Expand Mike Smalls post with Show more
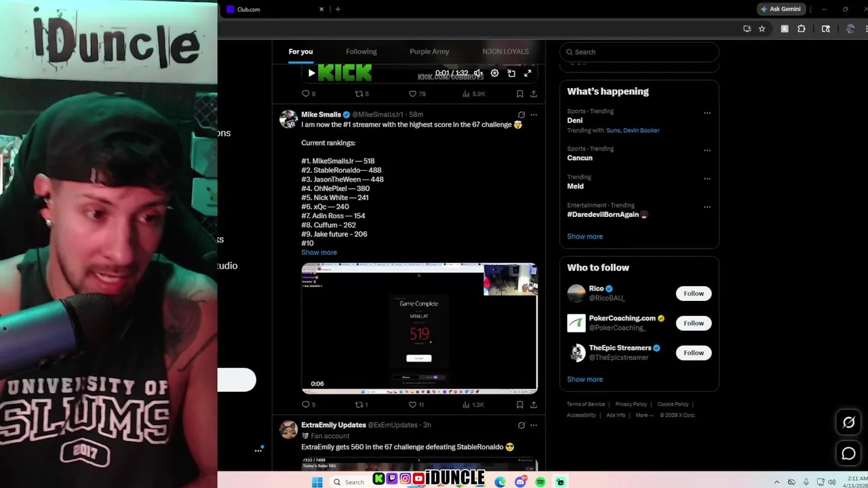Viewport: 868px width, 488px height. (x=319, y=252)
